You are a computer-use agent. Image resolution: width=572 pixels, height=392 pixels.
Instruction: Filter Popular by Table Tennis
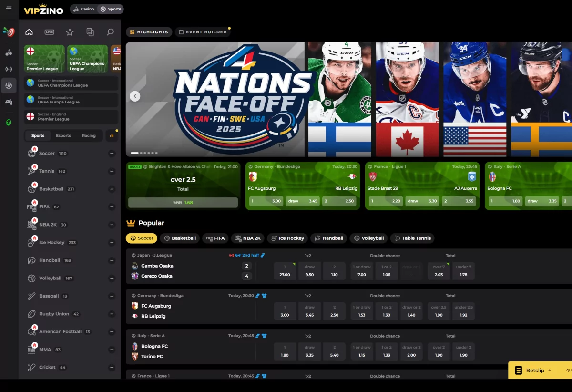[412, 238]
